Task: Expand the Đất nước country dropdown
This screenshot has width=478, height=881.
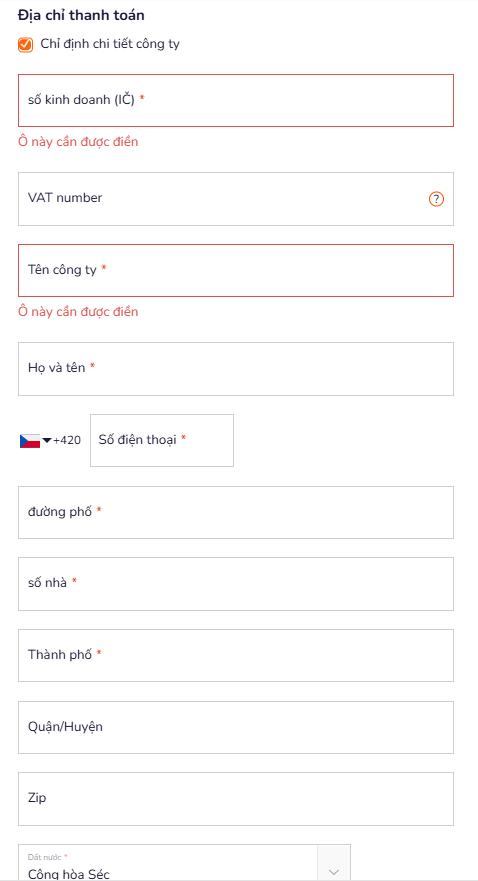Action: coord(184,862)
